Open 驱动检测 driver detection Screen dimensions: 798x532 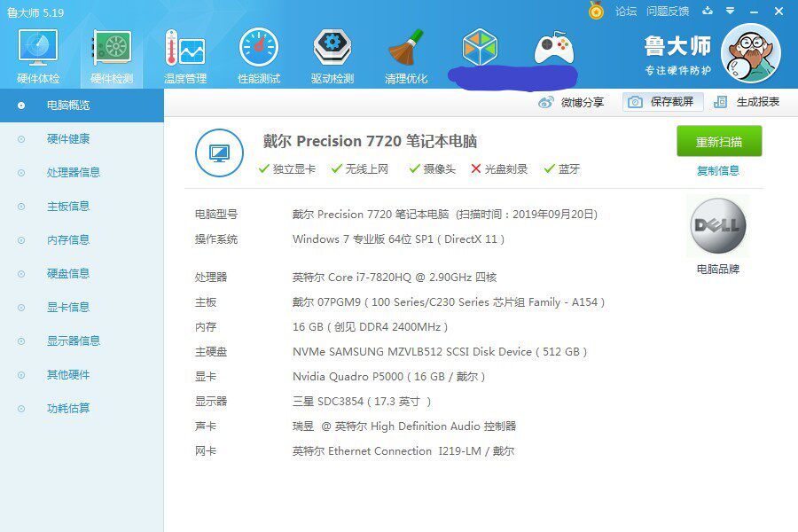click(332, 56)
